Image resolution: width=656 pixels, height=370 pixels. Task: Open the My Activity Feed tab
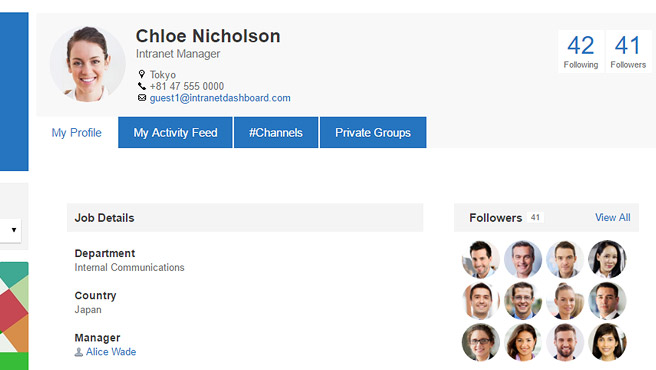175,133
